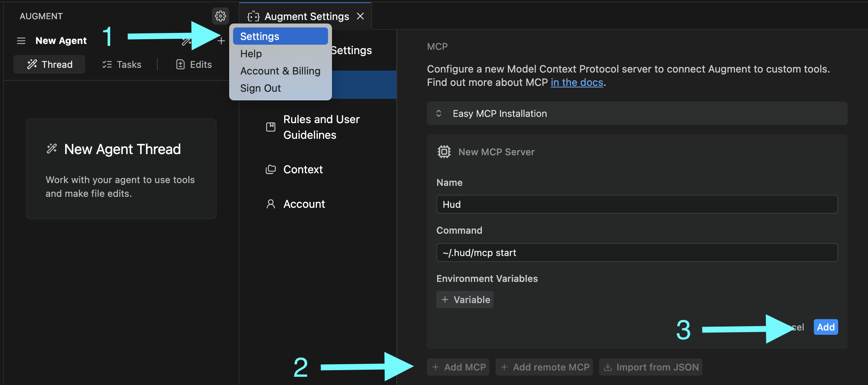
Task: Switch to the Edits tab
Action: coord(194,64)
